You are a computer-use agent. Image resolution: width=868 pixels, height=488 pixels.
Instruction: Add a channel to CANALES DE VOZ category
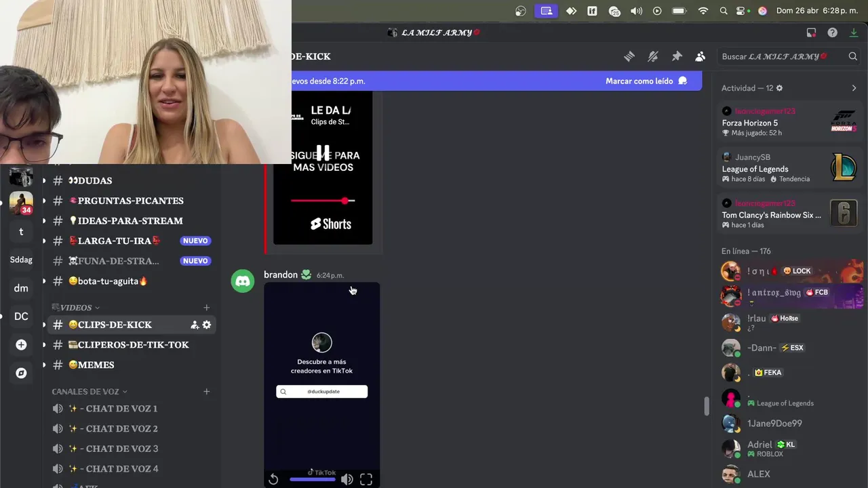click(207, 392)
